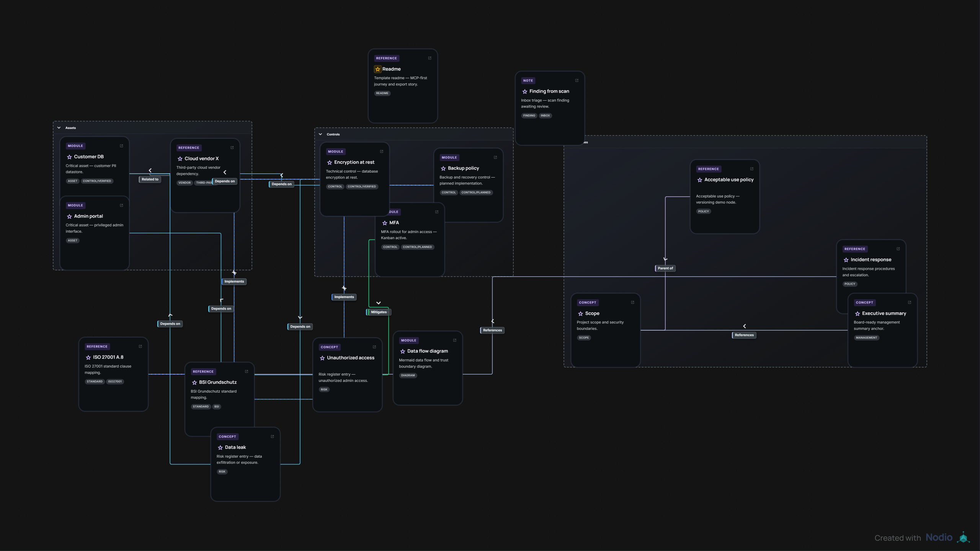Open external link on Acceptable use policy

(x=751, y=169)
